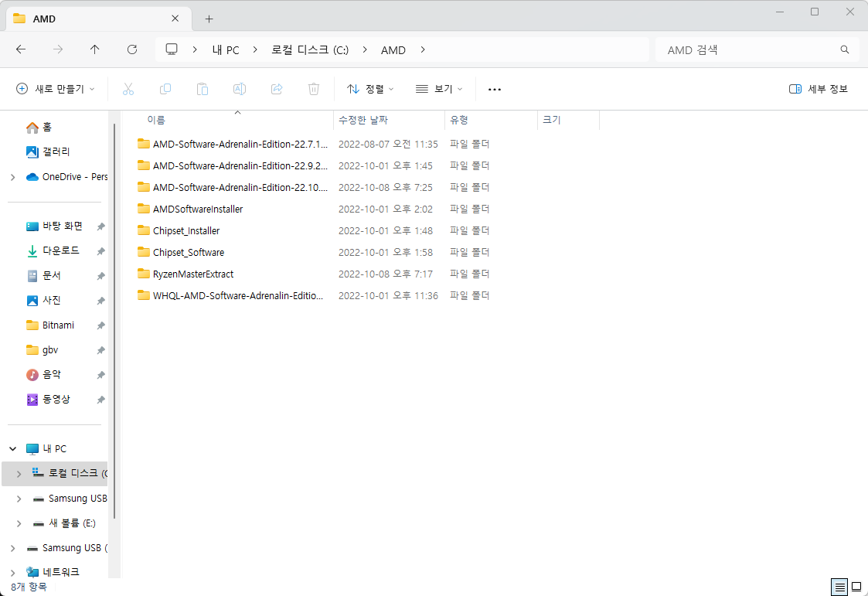Click the Paste clipboard icon
The image size is (868, 596).
point(203,89)
